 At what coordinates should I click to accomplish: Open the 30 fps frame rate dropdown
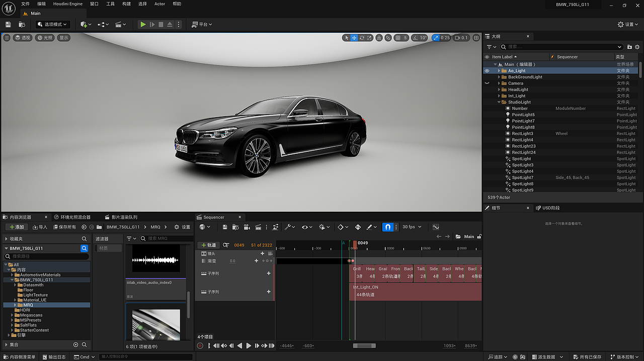tap(412, 227)
